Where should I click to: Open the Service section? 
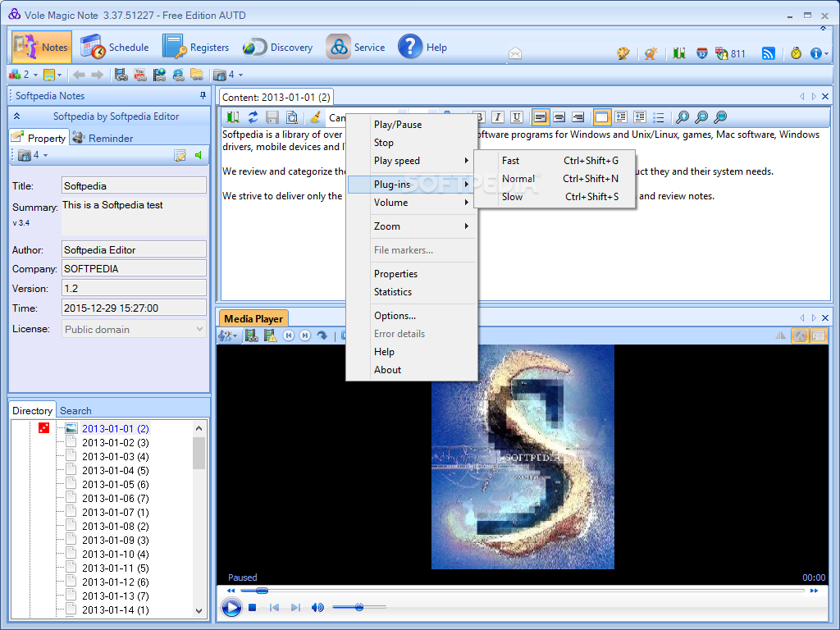(356, 47)
